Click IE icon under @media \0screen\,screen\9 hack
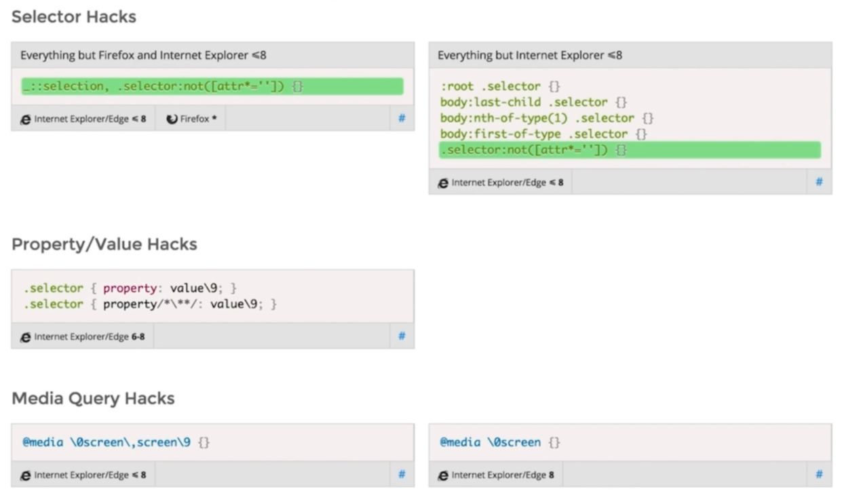Screen dimensions: 842x504 coord(26,475)
